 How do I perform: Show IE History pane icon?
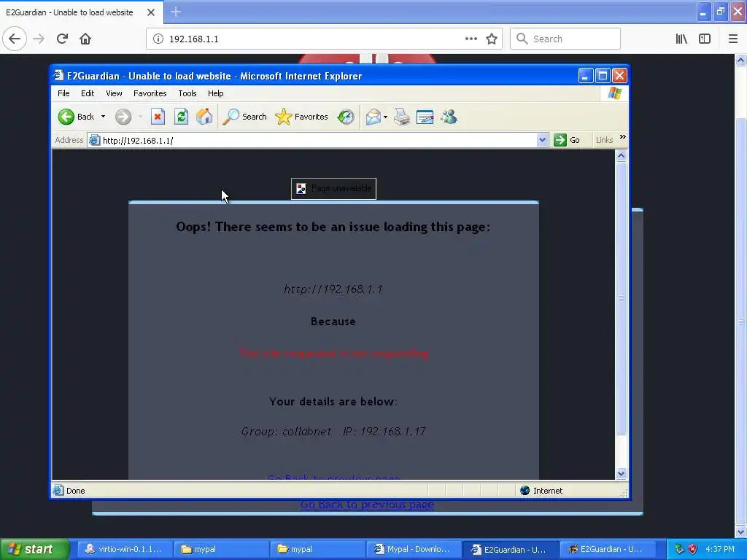[346, 117]
